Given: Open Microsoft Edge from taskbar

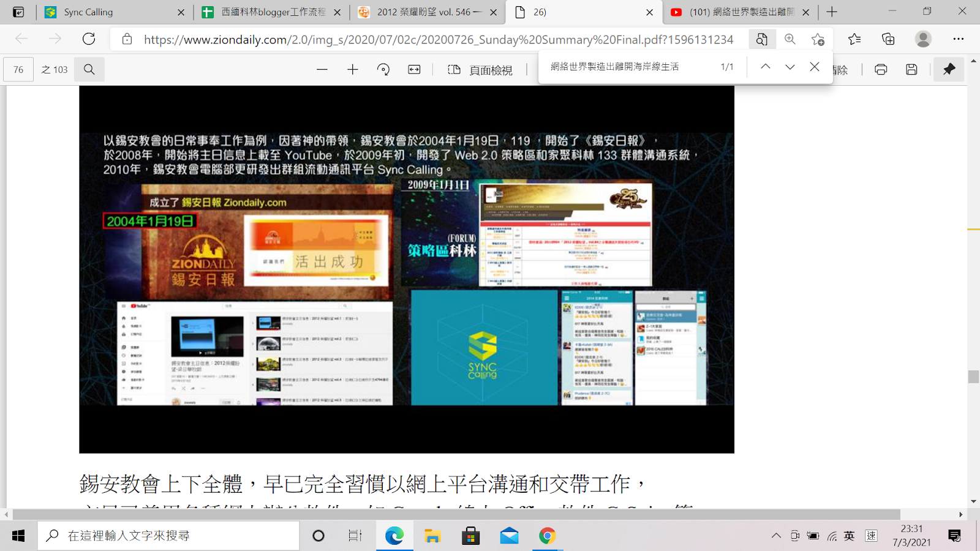Looking at the screenshot, I should pyautogui.click(x=394, y=536).
